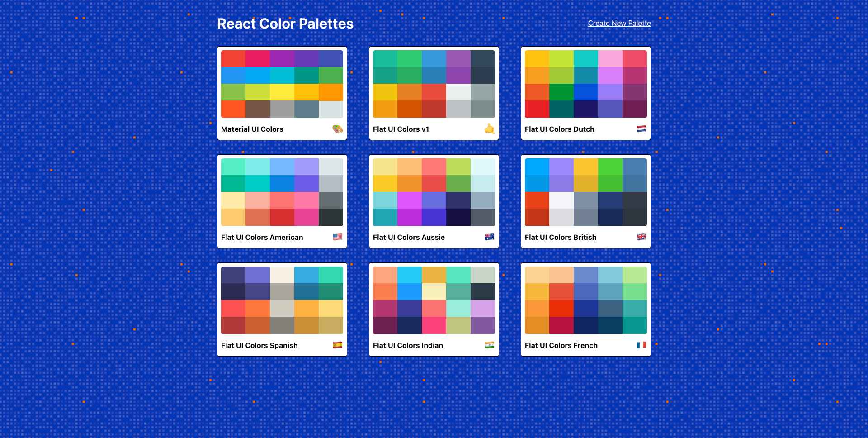The image size is (868, 438).
Task: Select the upper bright green swatch in Flat UI Colors British
Action: point(610,167)
